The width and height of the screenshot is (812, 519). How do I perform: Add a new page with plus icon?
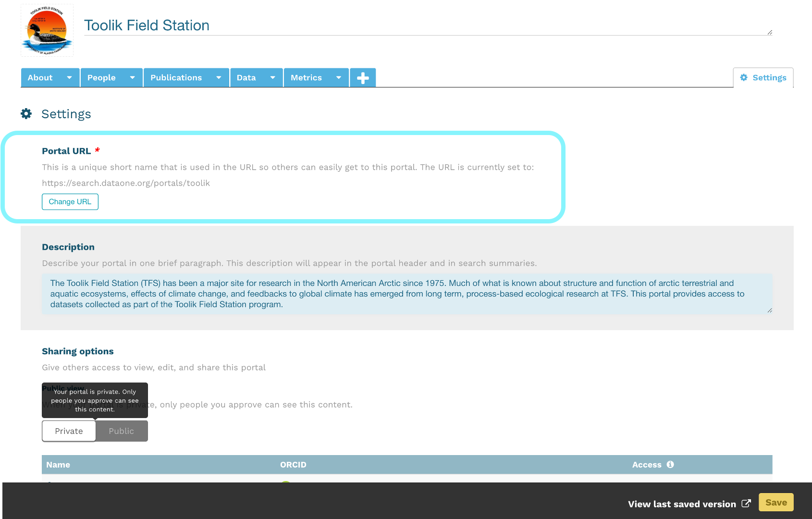(363, 77)
